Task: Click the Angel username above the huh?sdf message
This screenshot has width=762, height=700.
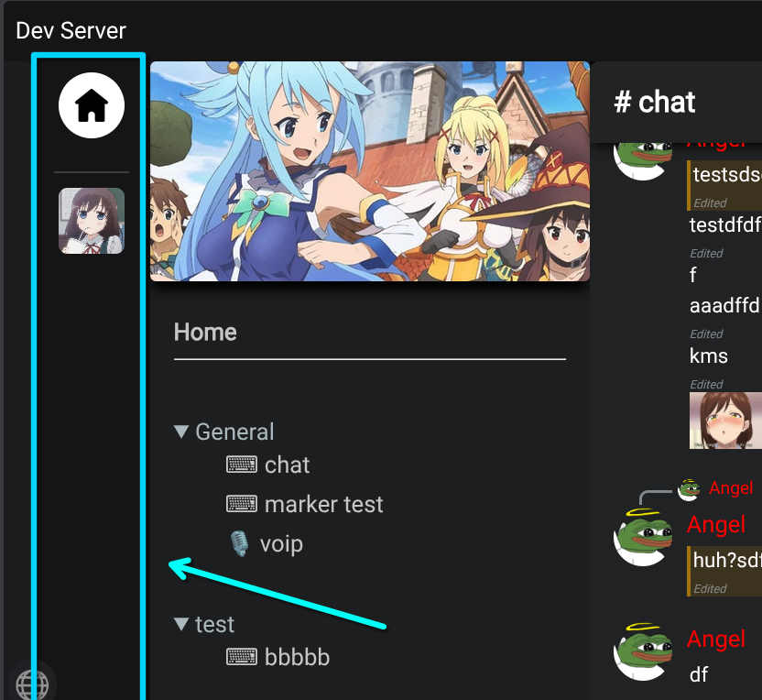Action: (716, 524)
